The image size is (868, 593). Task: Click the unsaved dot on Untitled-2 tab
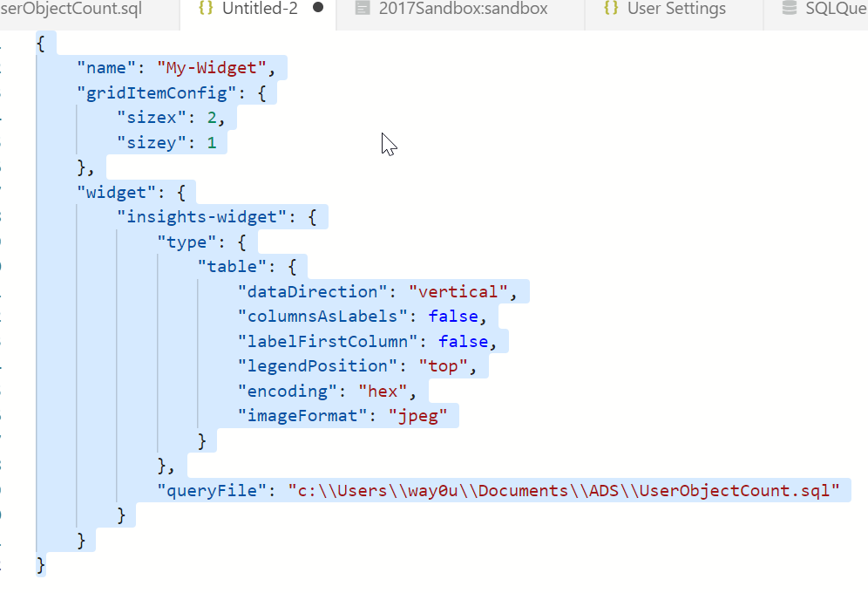point(318,9)
